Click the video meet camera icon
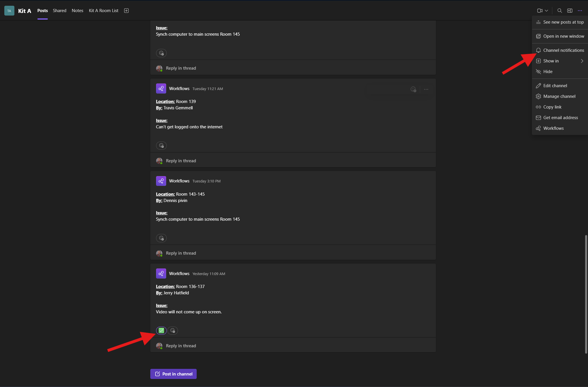This screenshot has width=588, height=387. (540, 11)
